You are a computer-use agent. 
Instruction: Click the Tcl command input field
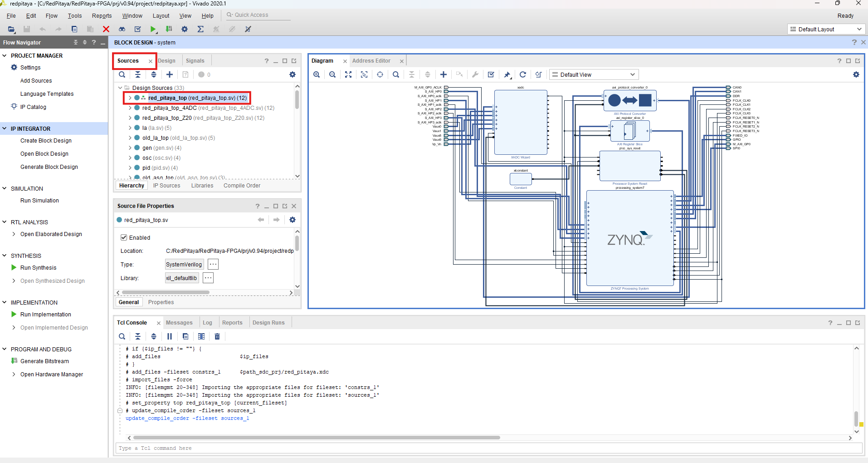[489, 448]
